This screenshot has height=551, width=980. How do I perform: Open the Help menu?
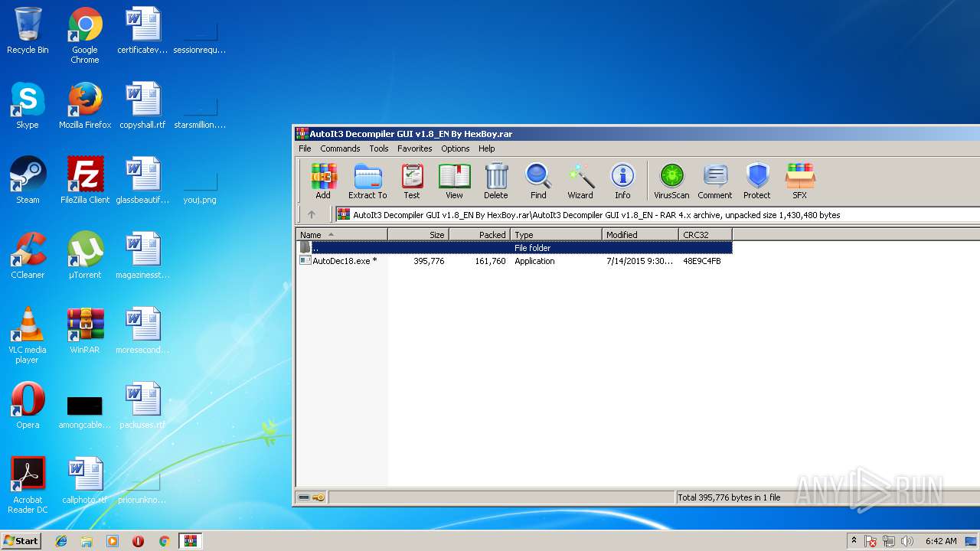487,148
